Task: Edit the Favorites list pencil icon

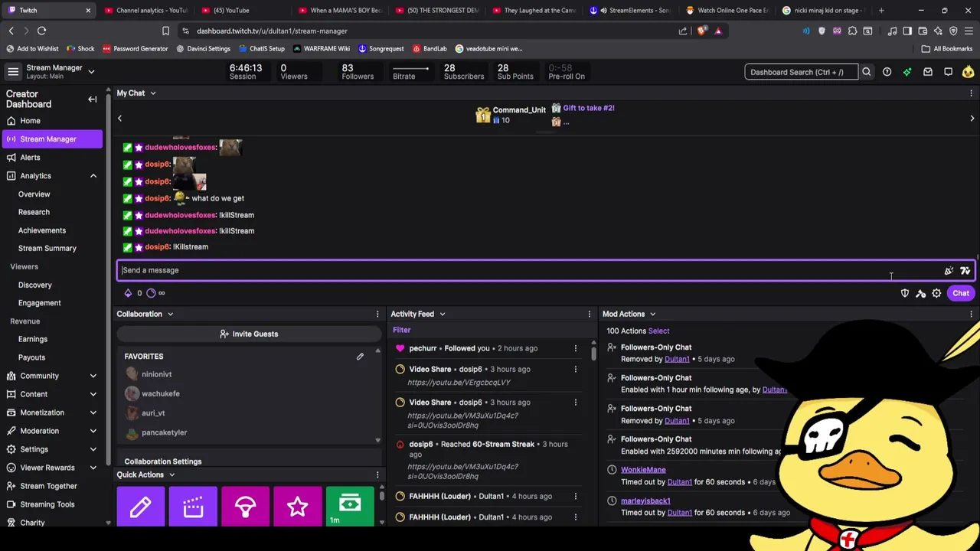Action: click(360, 357)
